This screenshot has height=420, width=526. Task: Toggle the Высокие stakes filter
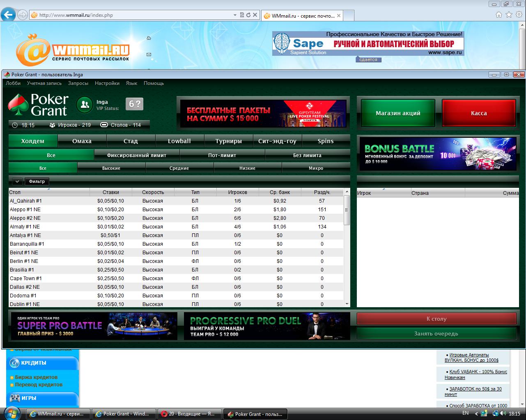[x=111, y=168]
